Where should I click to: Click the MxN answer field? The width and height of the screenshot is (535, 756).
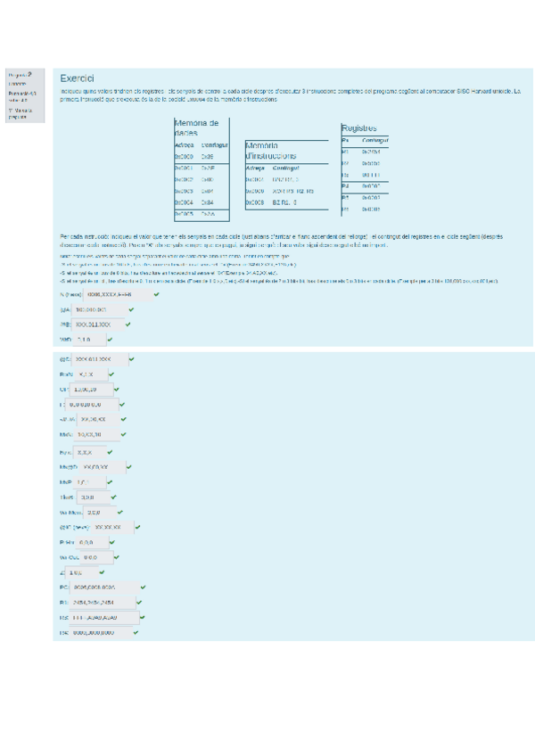pyautogui.click(x=96, y=434)
